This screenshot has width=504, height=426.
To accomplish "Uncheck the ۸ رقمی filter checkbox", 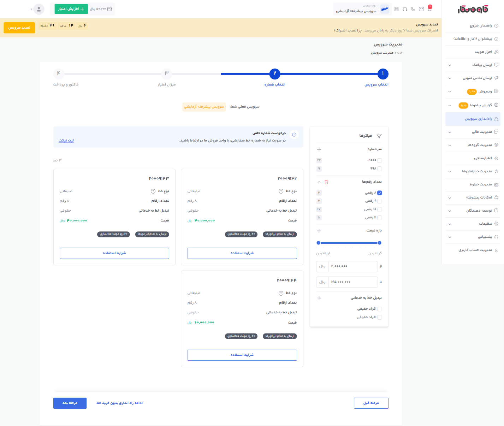I will tap(379, 193).
